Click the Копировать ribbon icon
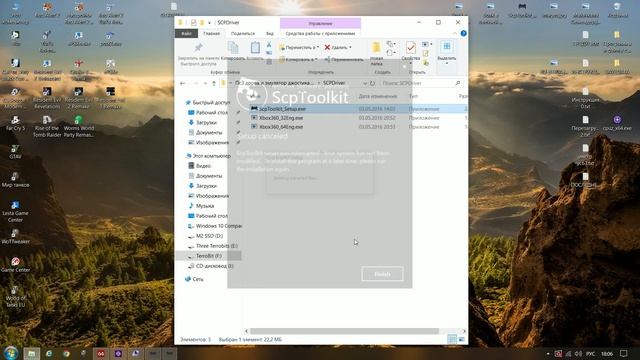 tap(233, 48)
